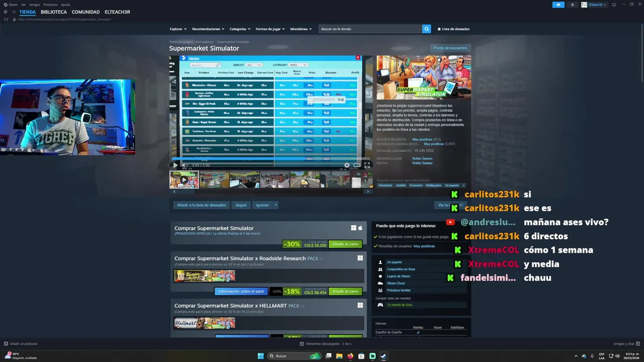Close the in-video pricing panel X

358,58
